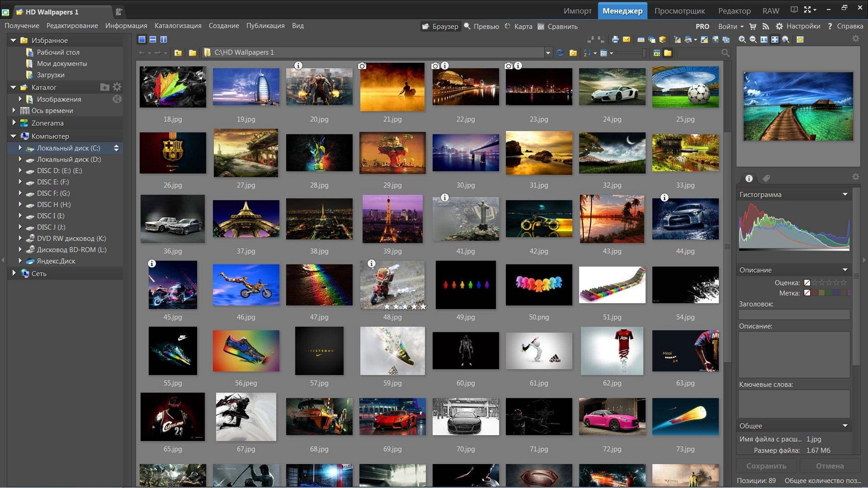Open the RSS feed icon
Image resolution: width=868 pixels, height=488 pixels.
[x=765, y=27]
